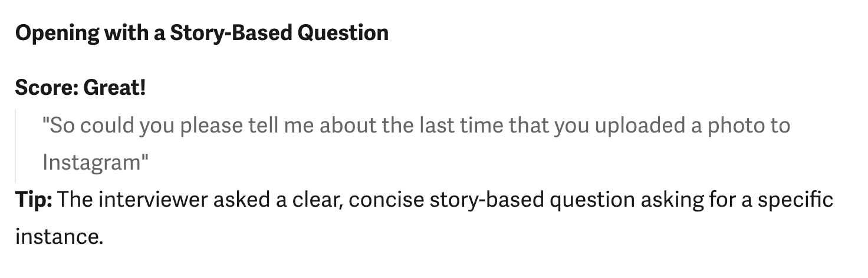Click the word "Great!" in the score
Image resolution: width=868 pixels, height=278 pixels.
114,88
